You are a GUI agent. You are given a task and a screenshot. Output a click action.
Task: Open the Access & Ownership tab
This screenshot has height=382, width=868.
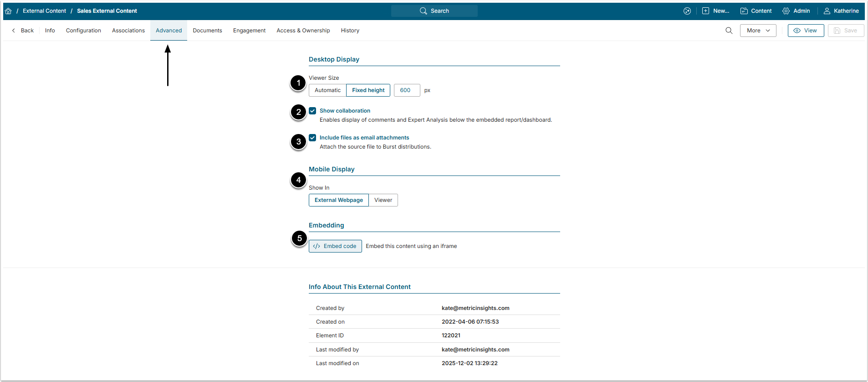(x=303, y=31)
